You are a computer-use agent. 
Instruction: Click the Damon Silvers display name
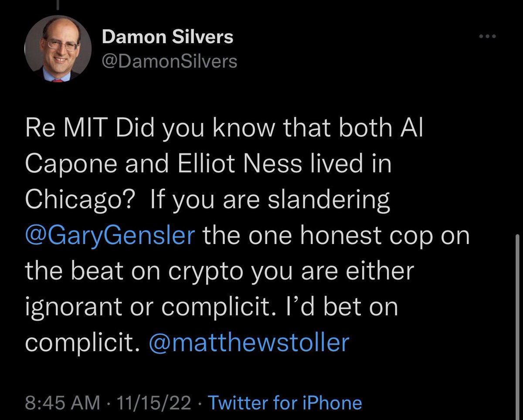[167, 37]
